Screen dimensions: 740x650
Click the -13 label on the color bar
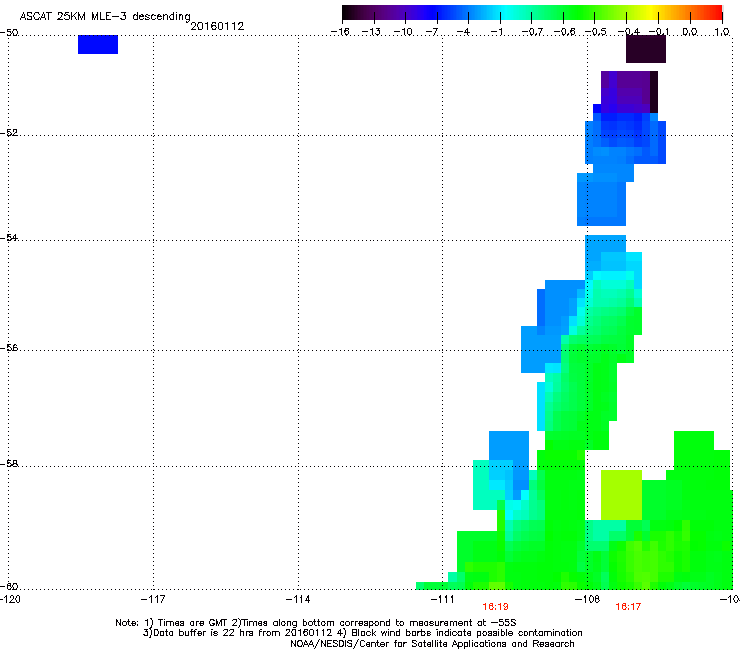[371, 32]
